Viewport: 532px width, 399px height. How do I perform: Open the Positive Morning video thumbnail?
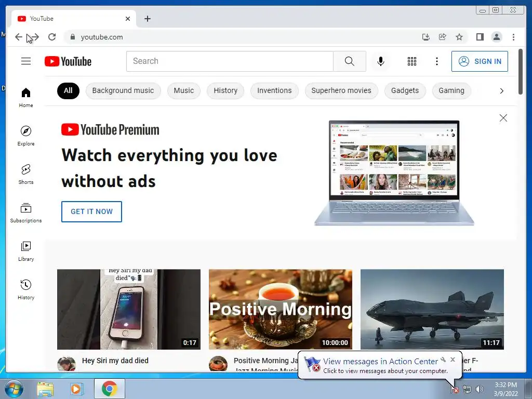coord(281,310)
